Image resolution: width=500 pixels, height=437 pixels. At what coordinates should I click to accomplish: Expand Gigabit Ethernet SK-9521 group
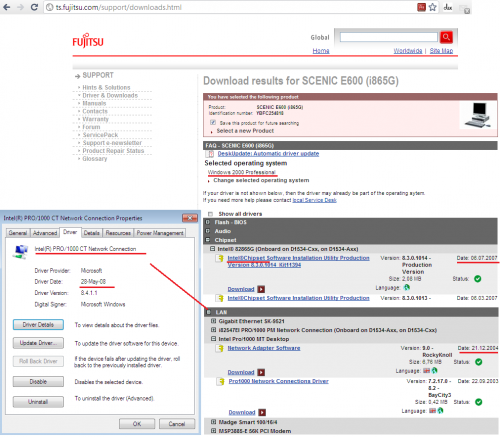point(213,321)
